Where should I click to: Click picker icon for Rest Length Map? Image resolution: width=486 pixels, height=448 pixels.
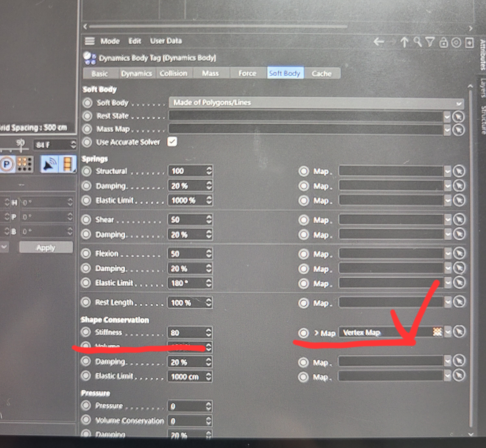coord(459,302)
